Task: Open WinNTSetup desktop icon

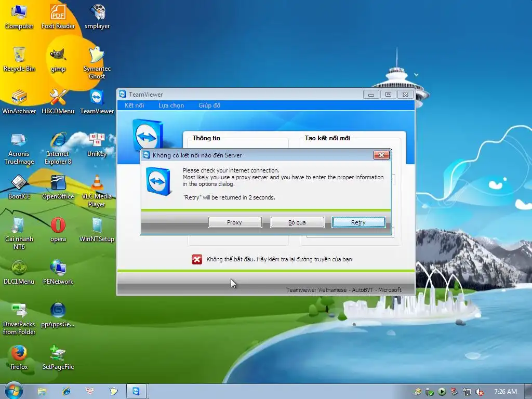Action: tap(97, 230)
